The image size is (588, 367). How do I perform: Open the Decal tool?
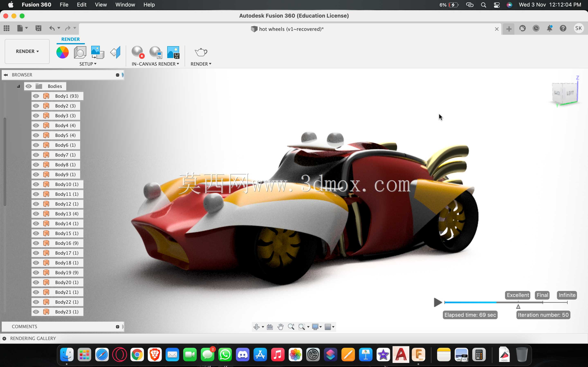[x=97, y=52]
